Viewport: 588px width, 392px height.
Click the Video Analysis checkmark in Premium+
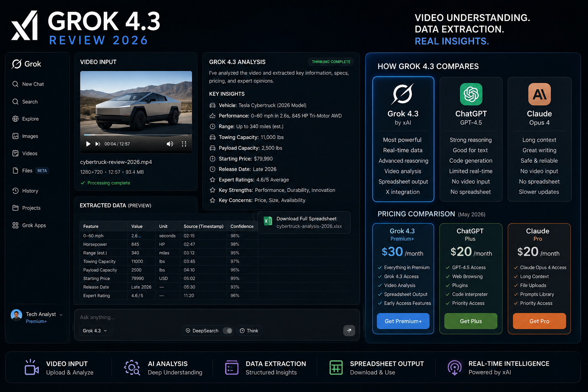coord(380,286)
